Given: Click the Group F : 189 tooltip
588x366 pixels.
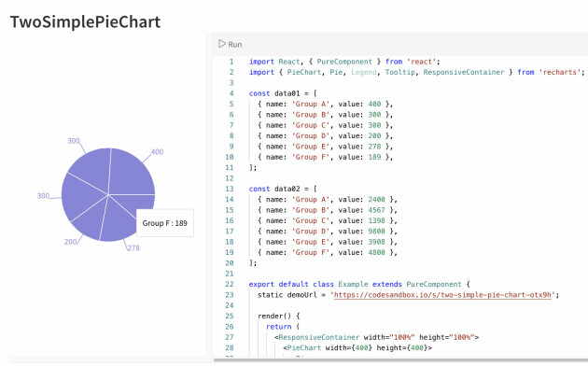Looking at the screenshot, I should pyautogui.click(x=165, y=223).
